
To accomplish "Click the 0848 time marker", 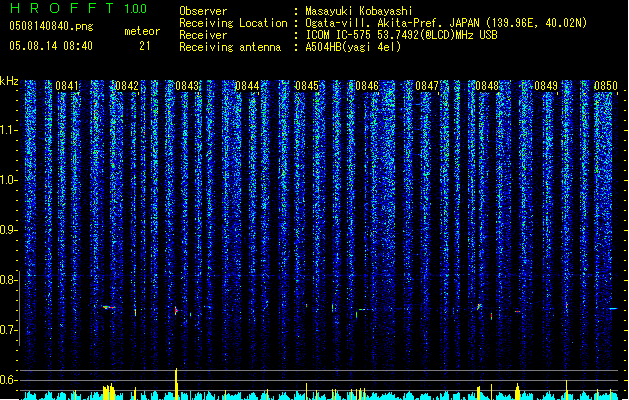I will 487,86.
